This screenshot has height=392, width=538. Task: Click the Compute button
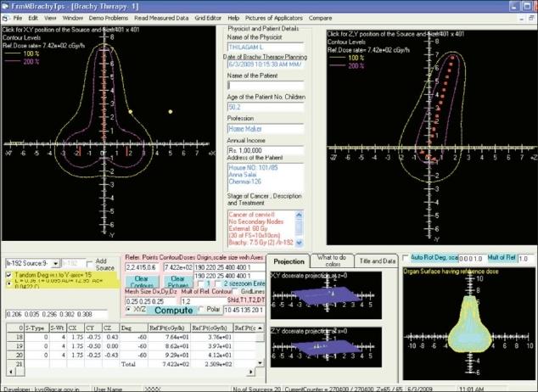pos(171,311)
